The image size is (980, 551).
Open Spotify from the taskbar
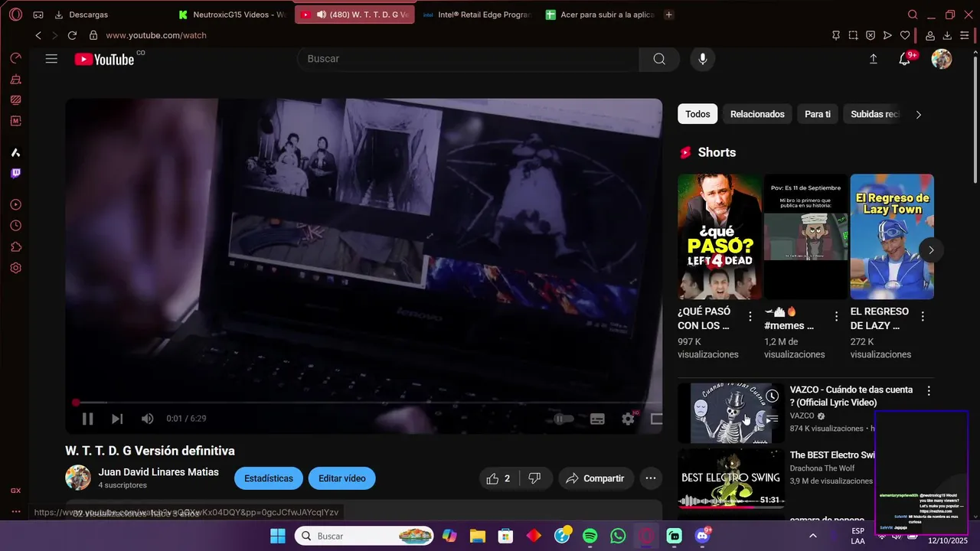[x=590, y=536]
